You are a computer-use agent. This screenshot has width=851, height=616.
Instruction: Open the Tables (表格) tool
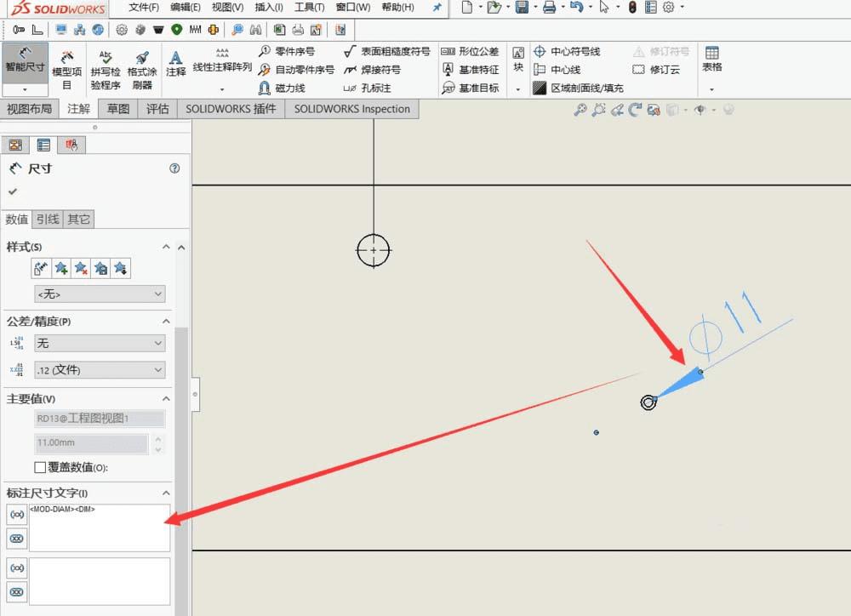(711, 61)
